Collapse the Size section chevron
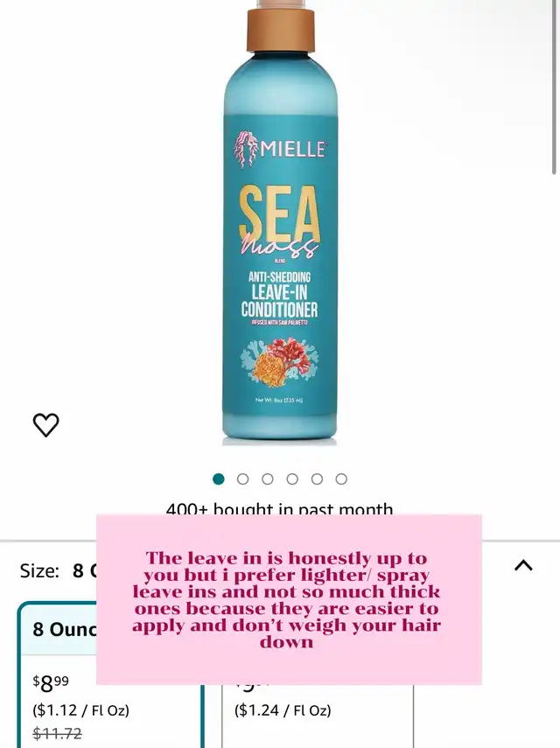This screenshot has height=748, width=560. point(523,565)
